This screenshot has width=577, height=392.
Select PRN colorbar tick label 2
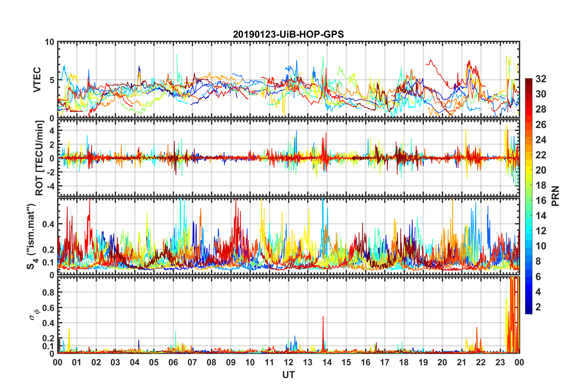coord(538,307)
